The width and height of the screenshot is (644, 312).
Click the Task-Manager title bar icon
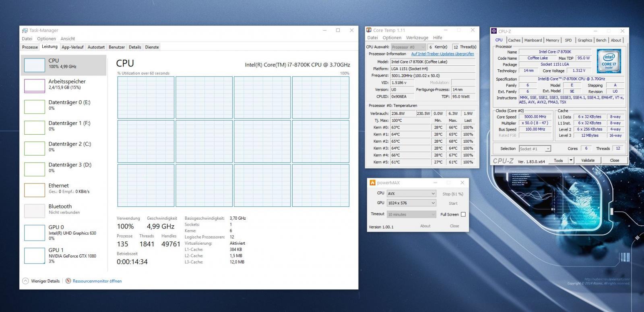click(25, 30)
